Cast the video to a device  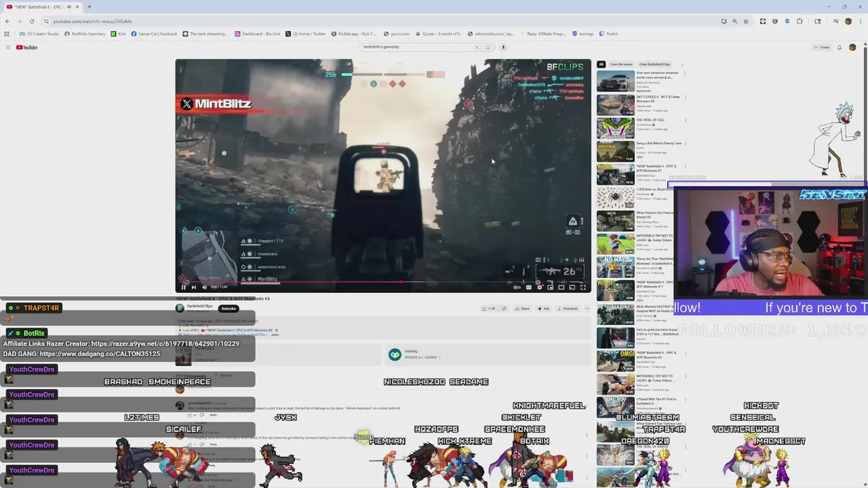(x=572, y=287)
